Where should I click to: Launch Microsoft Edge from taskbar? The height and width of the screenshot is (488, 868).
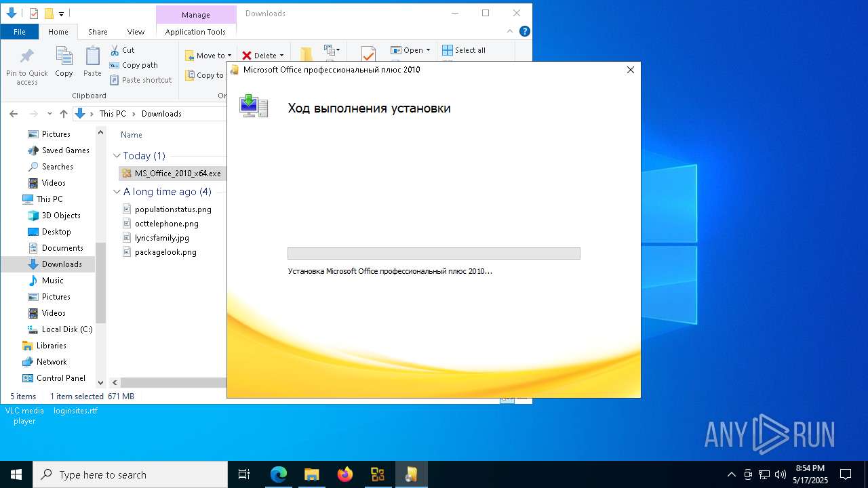(279, 474)
